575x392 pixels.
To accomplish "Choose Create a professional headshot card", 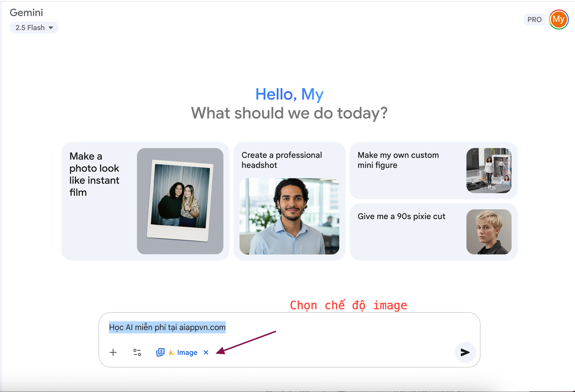I will pyautogui.click(x=281, y=160).
